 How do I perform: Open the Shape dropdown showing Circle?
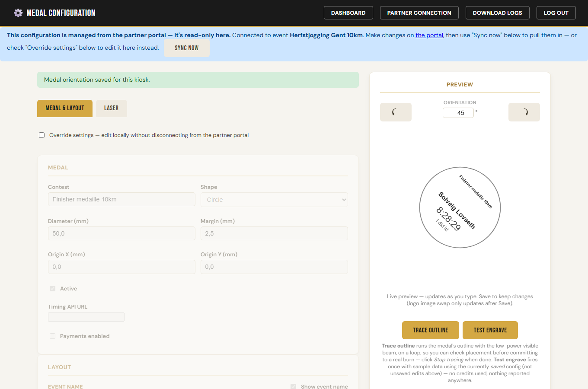(x=274, y=200)
